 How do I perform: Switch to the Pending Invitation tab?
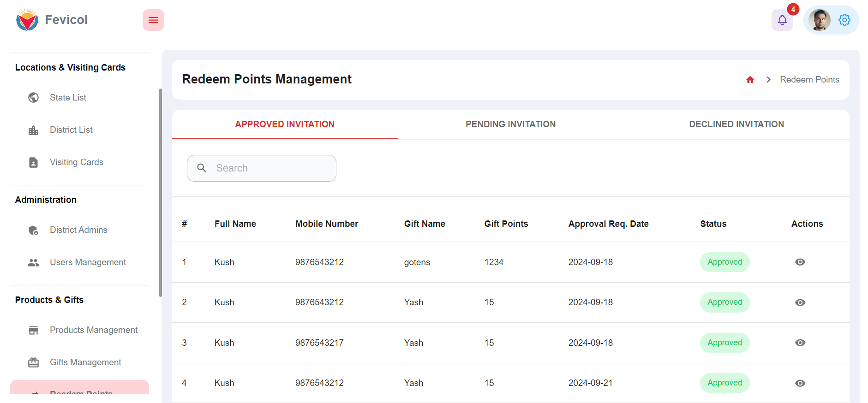click(510, 124)
